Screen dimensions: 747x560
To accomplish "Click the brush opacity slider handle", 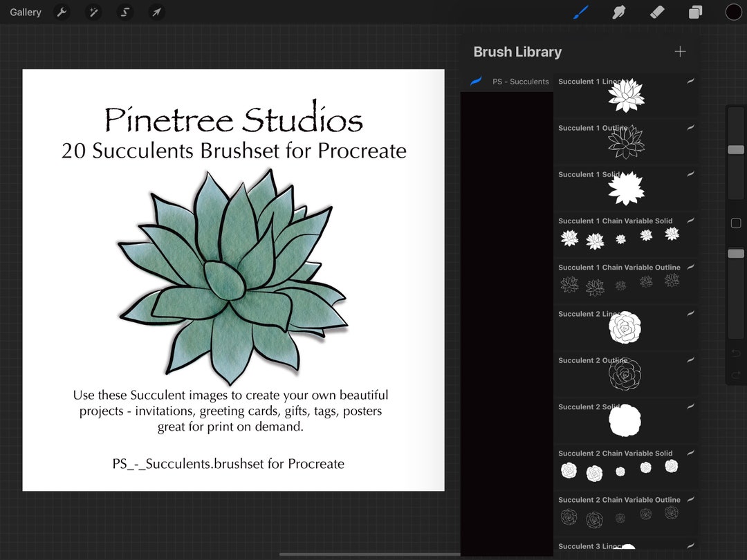I will (x=735, y=253).
